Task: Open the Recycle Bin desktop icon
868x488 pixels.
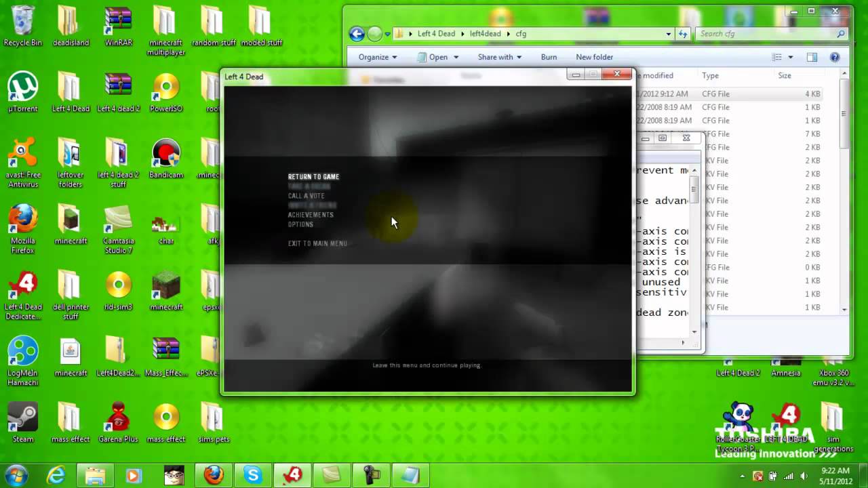Action: [x=23, y=26]
